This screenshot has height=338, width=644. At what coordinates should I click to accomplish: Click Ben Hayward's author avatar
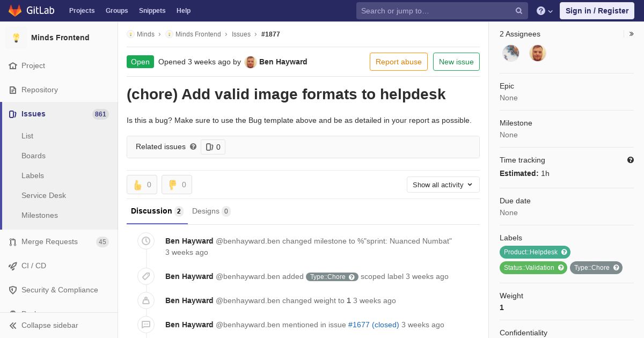pos(251,62)
